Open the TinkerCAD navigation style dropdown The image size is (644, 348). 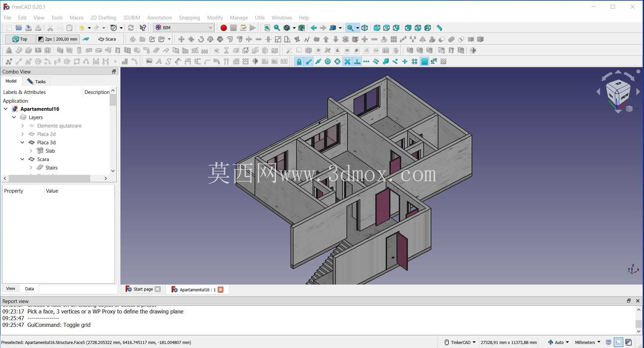point(460,342)
